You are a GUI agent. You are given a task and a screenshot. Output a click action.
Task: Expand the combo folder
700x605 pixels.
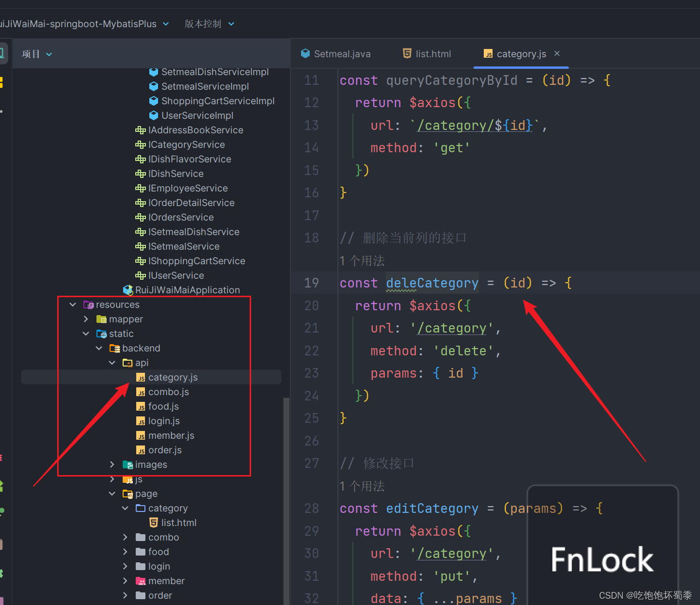point(125,537)
